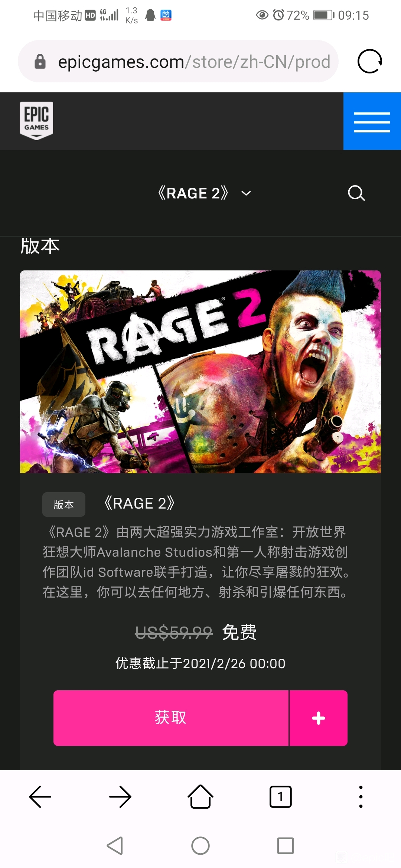Focus the epicgames.com address bar

(178, 62)
